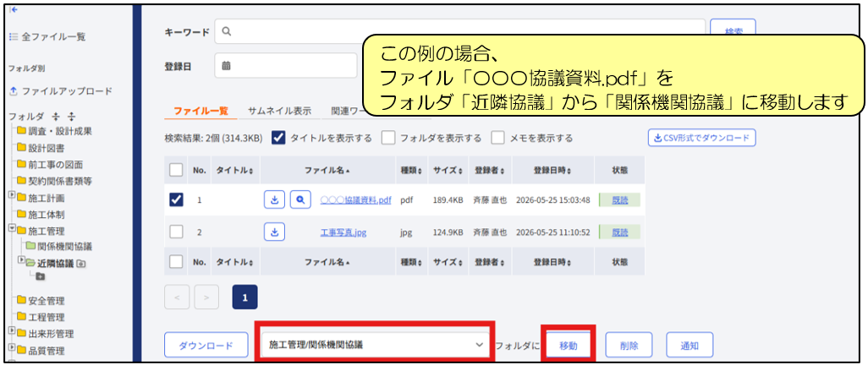Sort by サイズ in the top header row
868x365 pixels.
pyautogui.click(x=448, y=171)
